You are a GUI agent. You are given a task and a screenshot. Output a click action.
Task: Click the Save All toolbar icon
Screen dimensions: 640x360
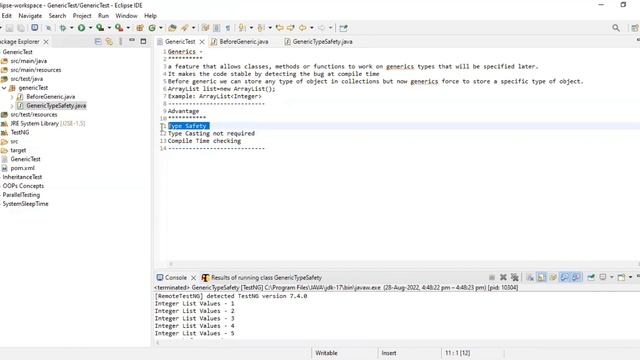pyautogui.click(x=20, y=28)
